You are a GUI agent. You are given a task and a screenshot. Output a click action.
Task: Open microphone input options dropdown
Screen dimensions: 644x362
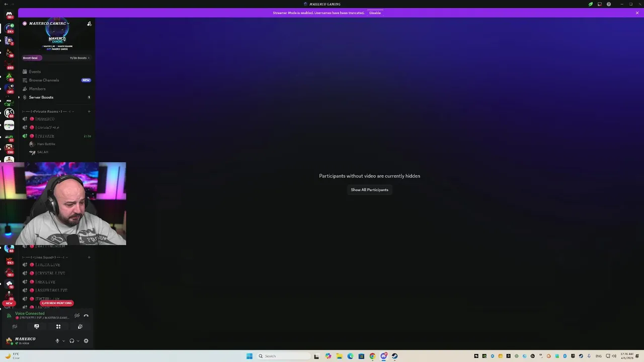point(63,341)
